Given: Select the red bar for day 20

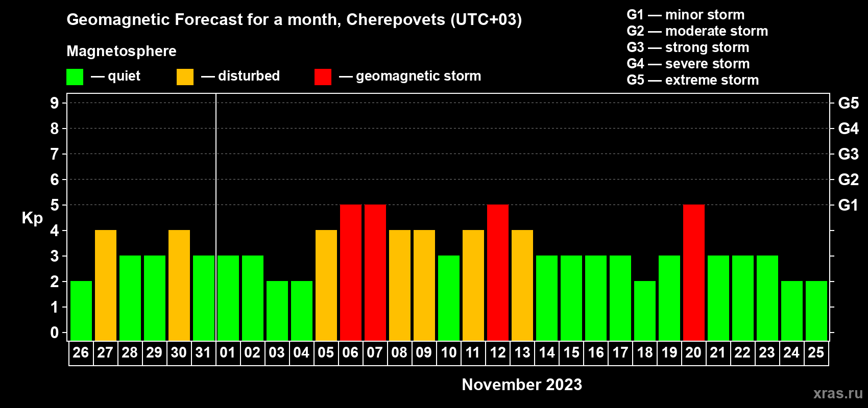Looking at the screenshot, I should pos(694,272).
